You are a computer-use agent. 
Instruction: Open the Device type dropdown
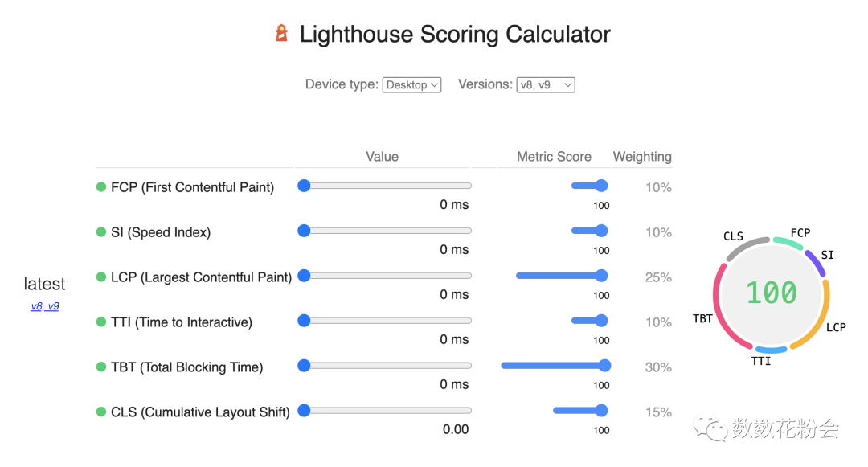[x=411, y=84]
